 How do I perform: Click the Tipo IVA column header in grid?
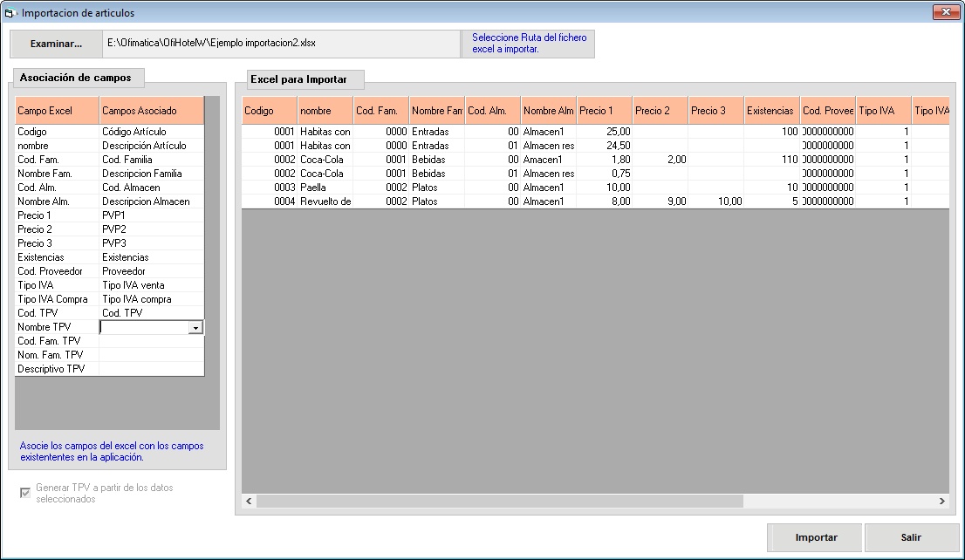883,111
